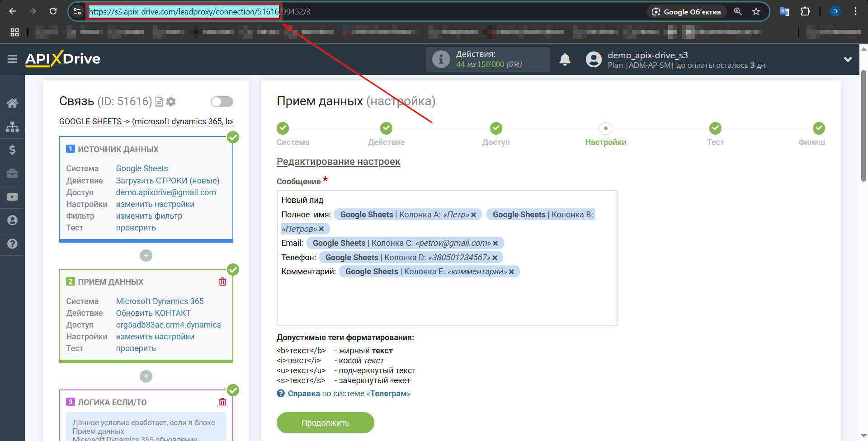Open the site information icon in address bar
This screenshot has width=868, height=441.
(x=77, y=11)
